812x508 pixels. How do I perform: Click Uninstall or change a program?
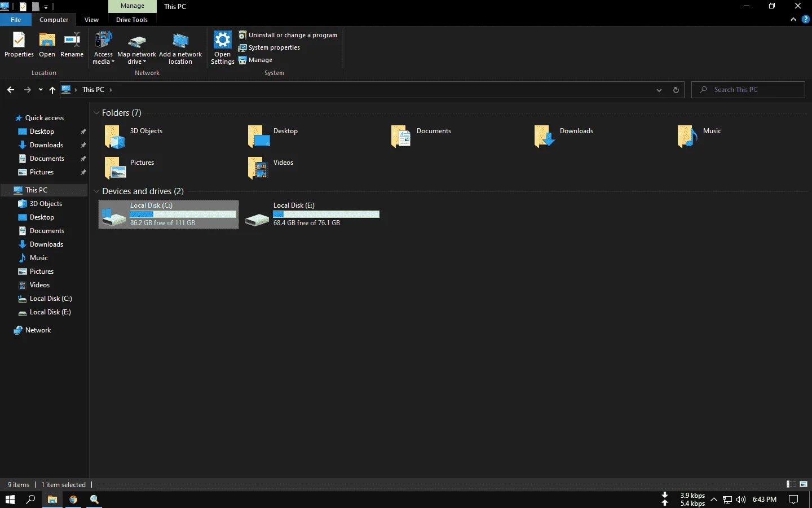288,35
